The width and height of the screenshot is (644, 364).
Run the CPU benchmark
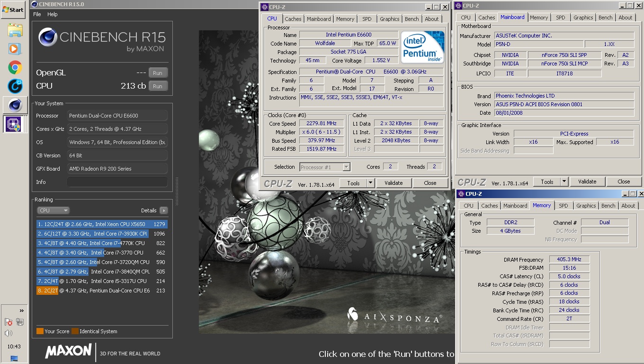click(158, 86)
